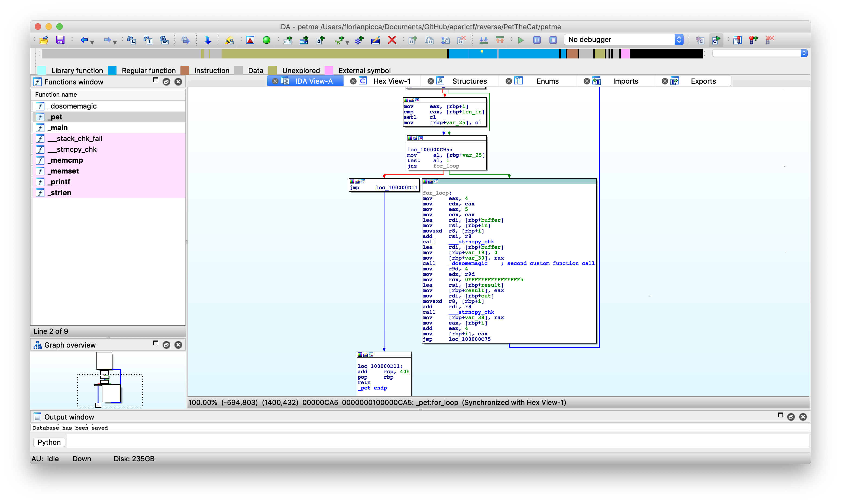Stop process with the square stop icon

(553, 40)
